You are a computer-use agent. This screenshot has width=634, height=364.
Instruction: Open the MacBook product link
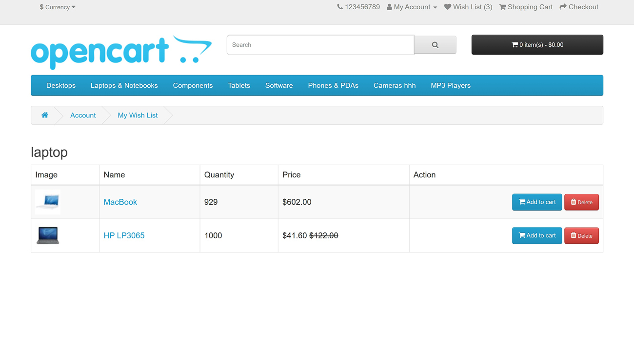click(x=120, y=202)
